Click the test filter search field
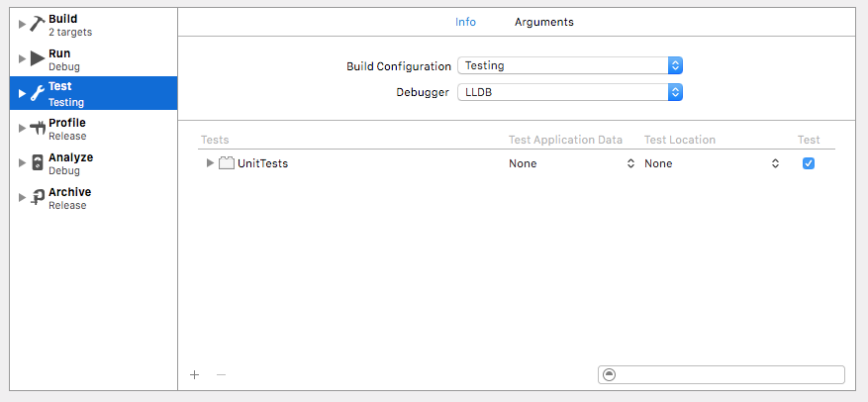 (722, 375)
